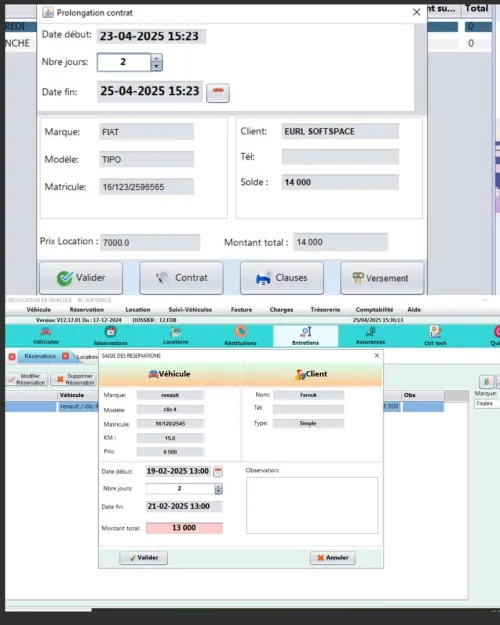Close the Saisie des réservations dialog
The width and height of the screenshot is (500, 625).
click(377, 355)
